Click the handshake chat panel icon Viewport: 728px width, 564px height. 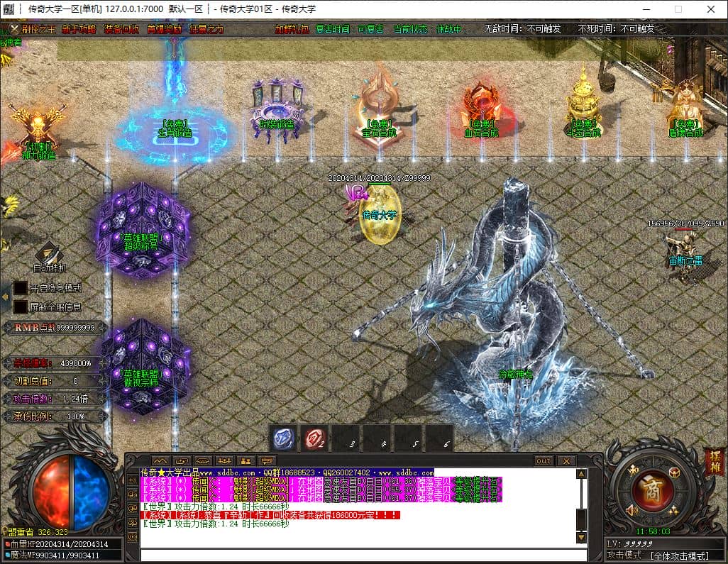pyautogui.click(x=203, y=460)
